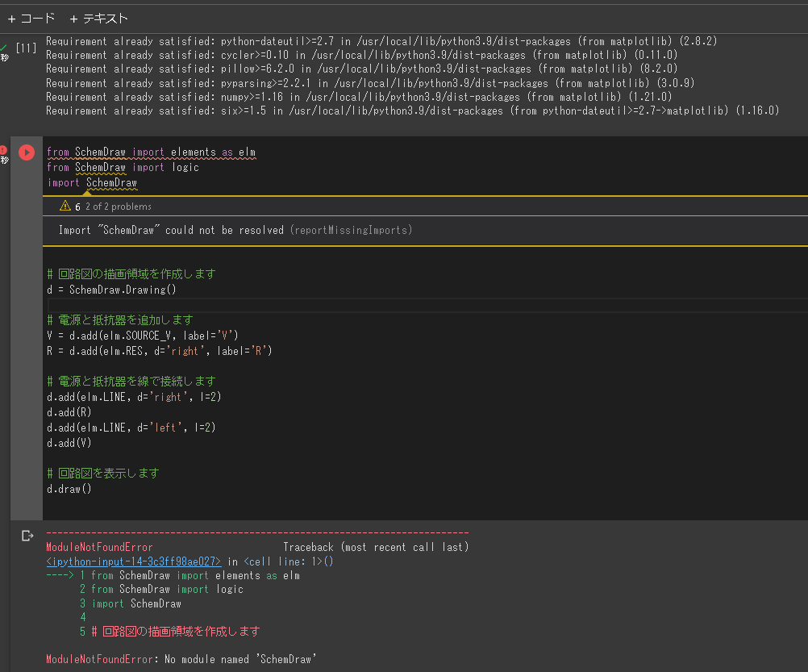
Task: Add a new text cell with + テキスト
Action: tap(98, 18)
